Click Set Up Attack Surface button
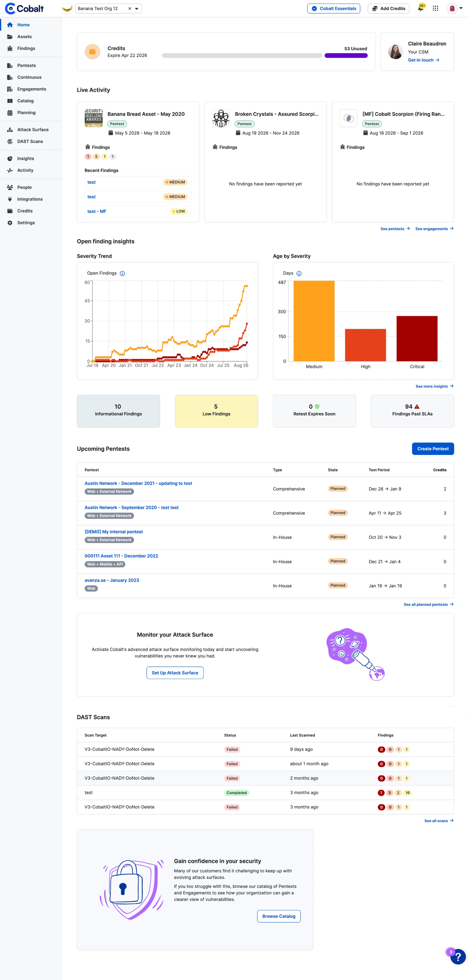 click(x=175, y=673)
